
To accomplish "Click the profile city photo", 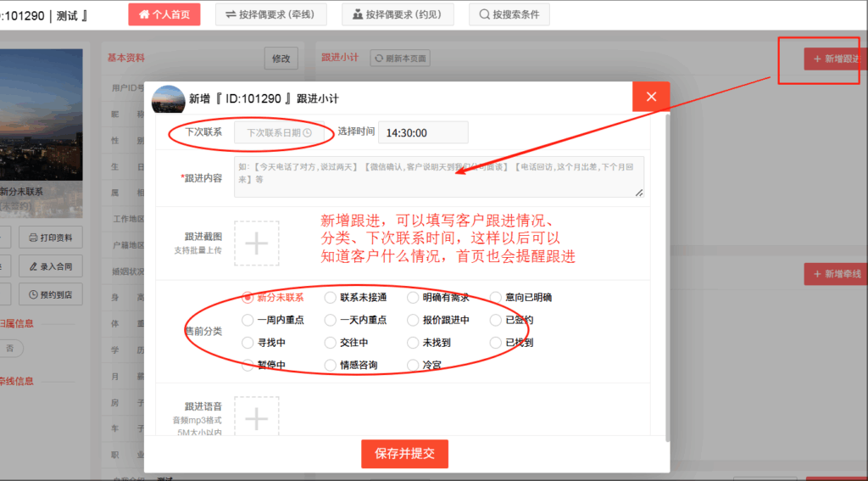I will click(41, 115).
